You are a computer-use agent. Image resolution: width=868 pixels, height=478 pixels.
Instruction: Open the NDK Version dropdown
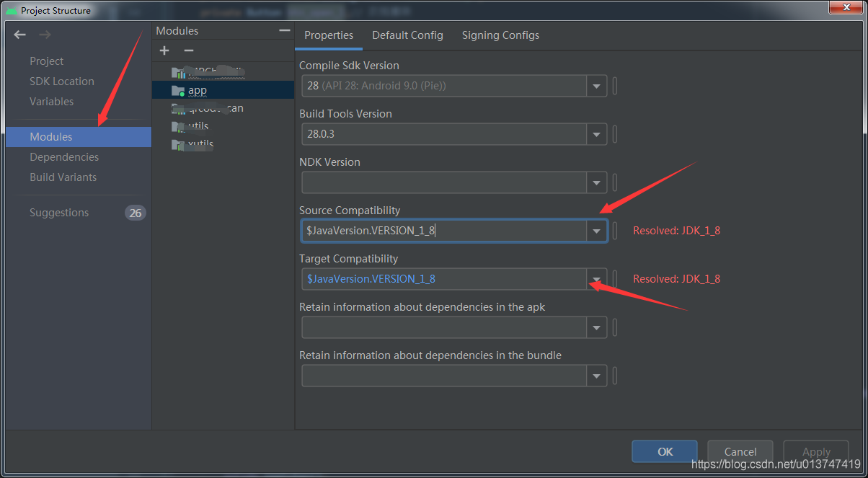(x=596, y=182)
